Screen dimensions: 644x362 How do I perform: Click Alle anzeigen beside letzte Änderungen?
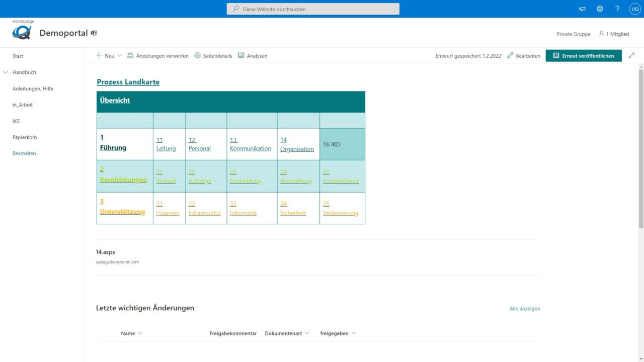click(525, 308)
